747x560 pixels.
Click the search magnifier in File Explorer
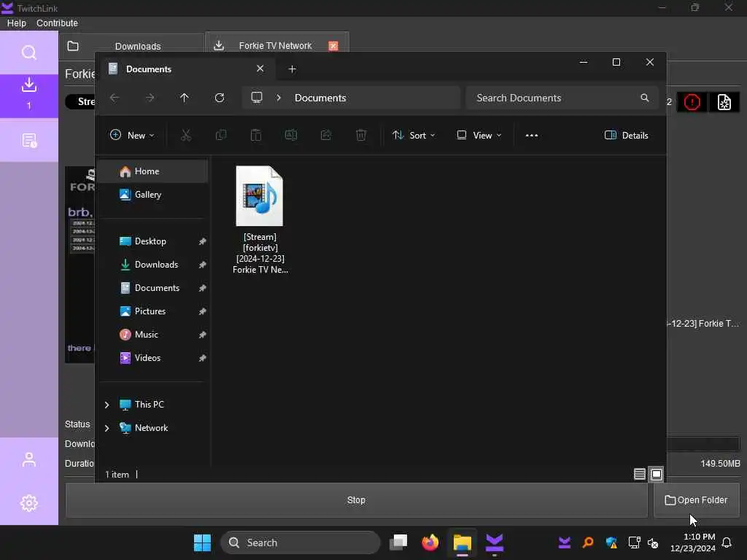tap(645, 98)
